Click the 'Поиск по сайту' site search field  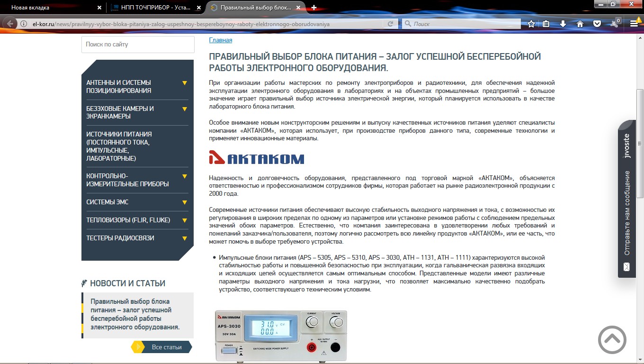(x=138, y=44)
